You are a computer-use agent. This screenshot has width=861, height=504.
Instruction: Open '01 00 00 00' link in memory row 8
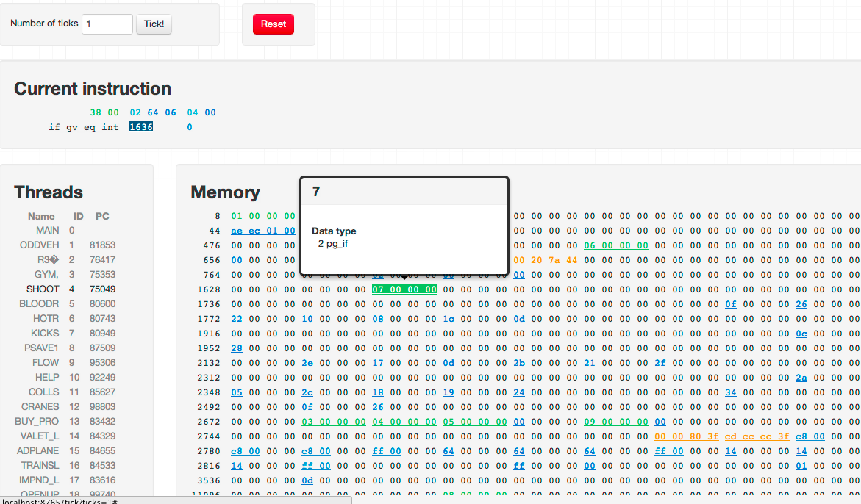(263, 216)
